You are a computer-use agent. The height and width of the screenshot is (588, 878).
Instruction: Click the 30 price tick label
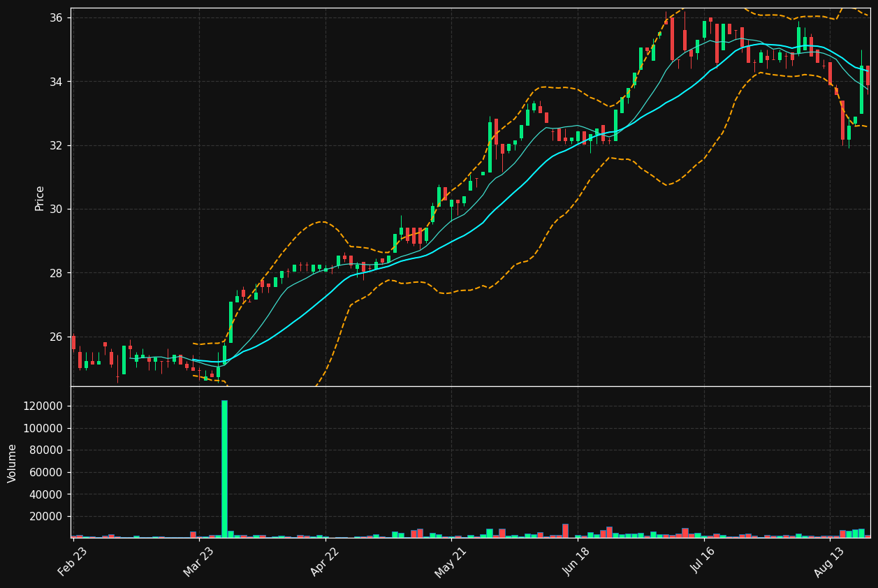(x=57, y=210)
